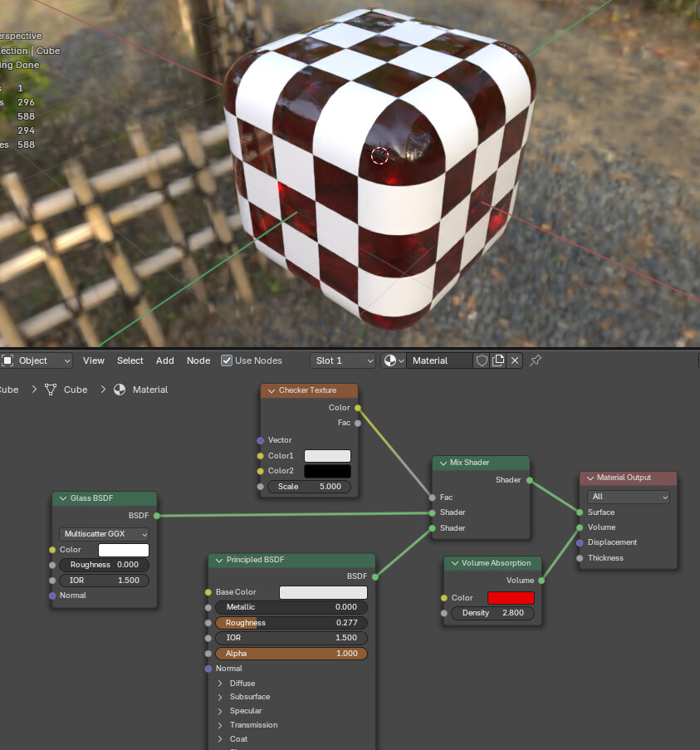This screenshot has height=750, width=700.
Task: Click the Volume Absorption Density field
Action: pos(492,613)
